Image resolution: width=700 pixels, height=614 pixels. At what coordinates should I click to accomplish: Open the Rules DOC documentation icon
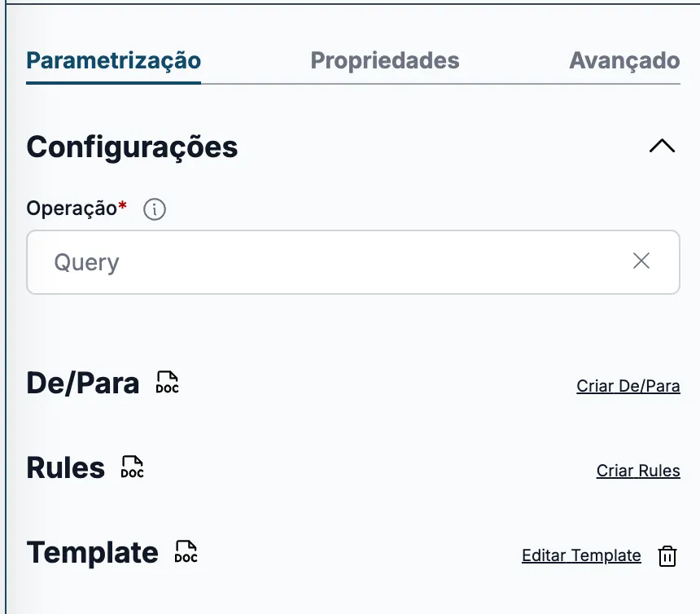(x=132, y=467)
